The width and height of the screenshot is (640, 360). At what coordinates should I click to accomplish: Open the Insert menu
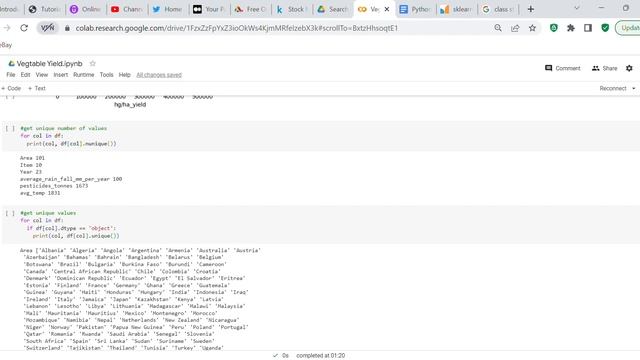coord(61,75)
